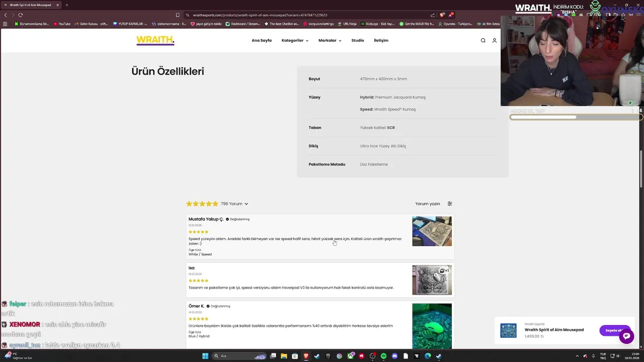Click reviewer name Isa
This screenshot has width=644, height=362.
191,268
